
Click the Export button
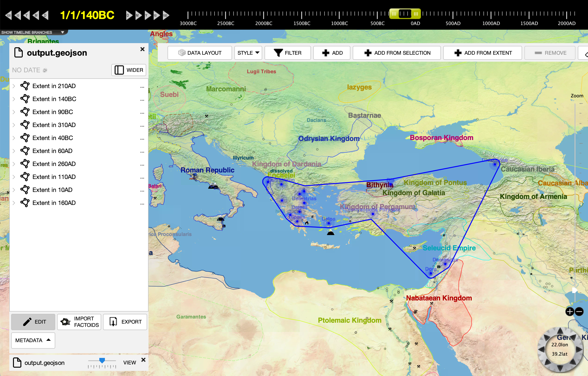[125, 322]
